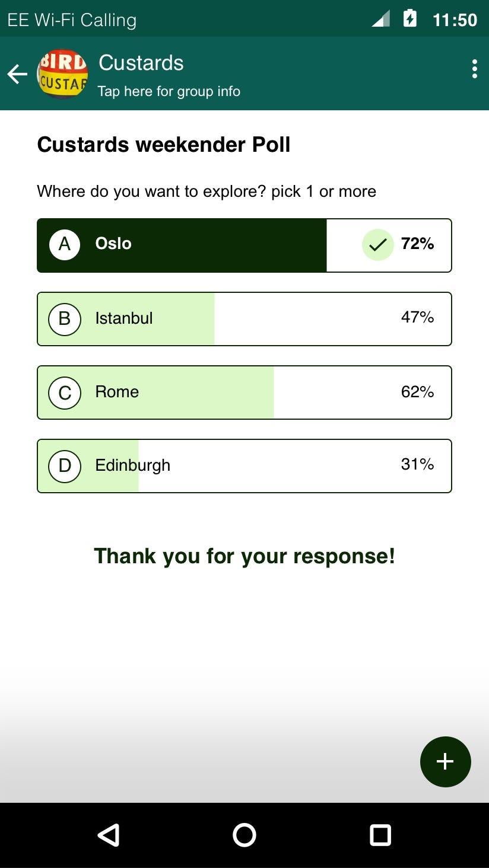Screen dimensions: 489x868
Task: Tap the Bird Custard group avatar
Action: click(62, 74)
